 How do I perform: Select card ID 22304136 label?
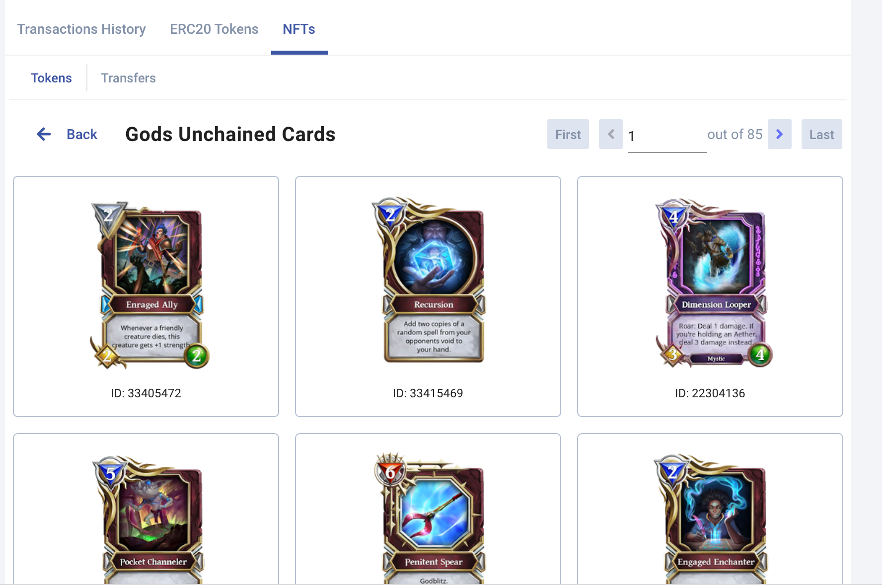pos(710,393)
